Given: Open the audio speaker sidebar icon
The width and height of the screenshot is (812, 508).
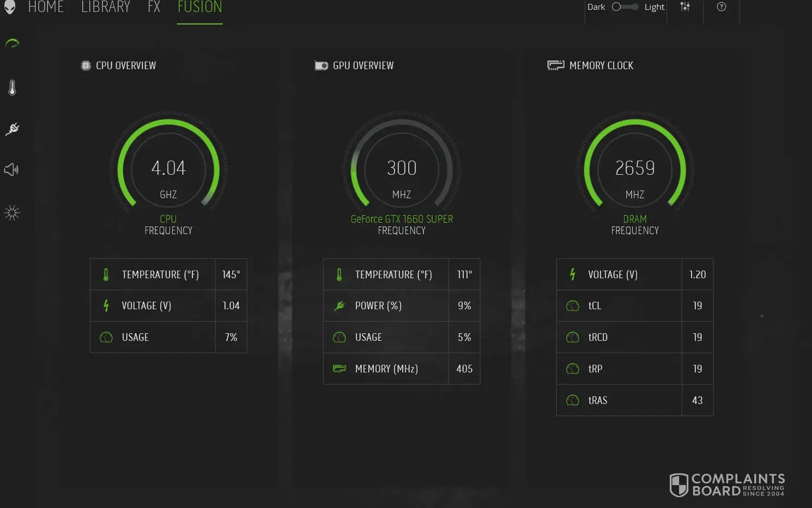Looking at the screenshot, I should click(x=11, y=170).
